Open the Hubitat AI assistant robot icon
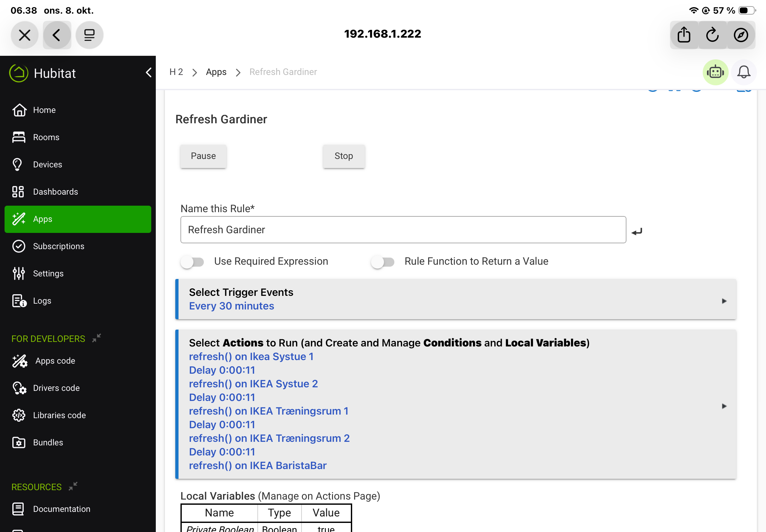Image resolution: width=766 pixels, height=532 pixels. point(715,72)
